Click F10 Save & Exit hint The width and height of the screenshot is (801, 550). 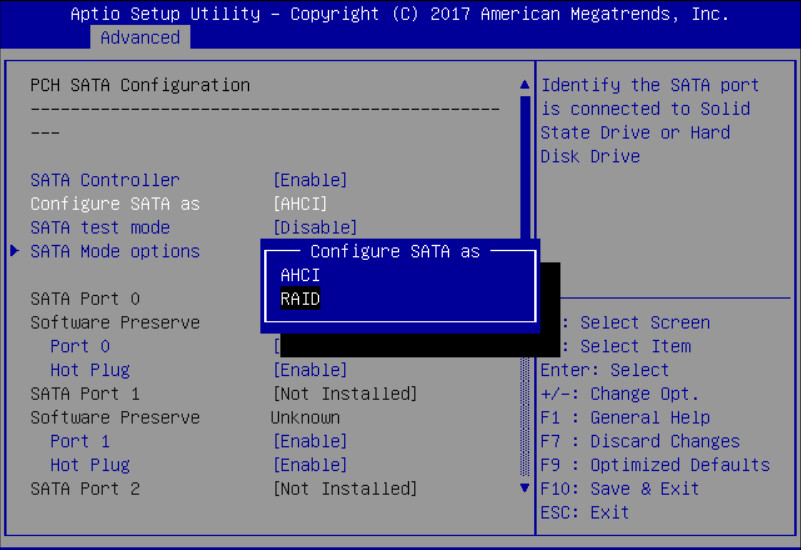(620, 489)
